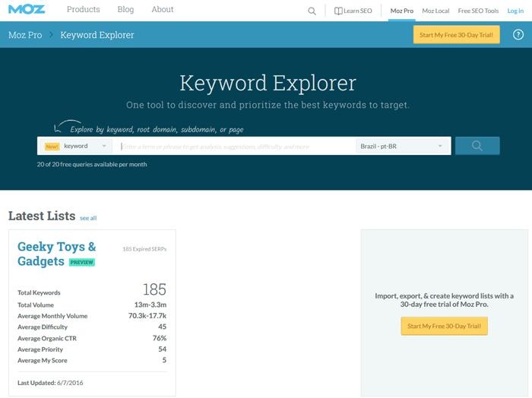Click the Learn SEO book icon
This screenshot has width=532, height=398.
[x=338, y=11]
